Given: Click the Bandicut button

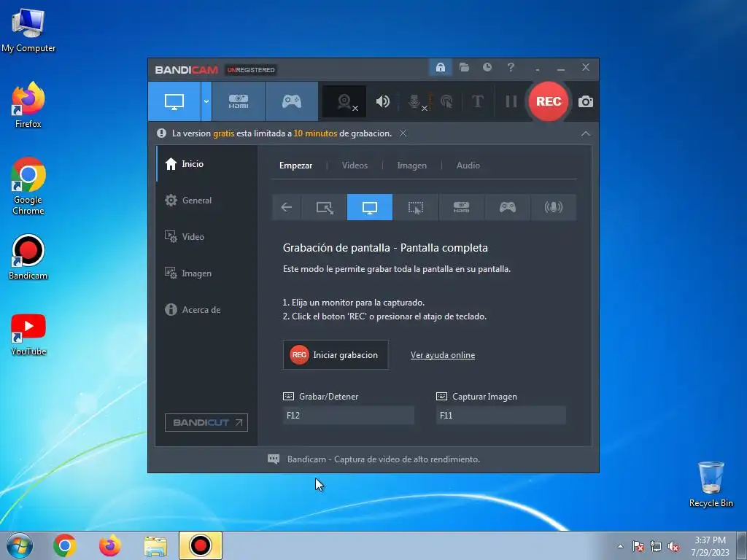Looking at the screenshot, I should (x=206, y=422).
